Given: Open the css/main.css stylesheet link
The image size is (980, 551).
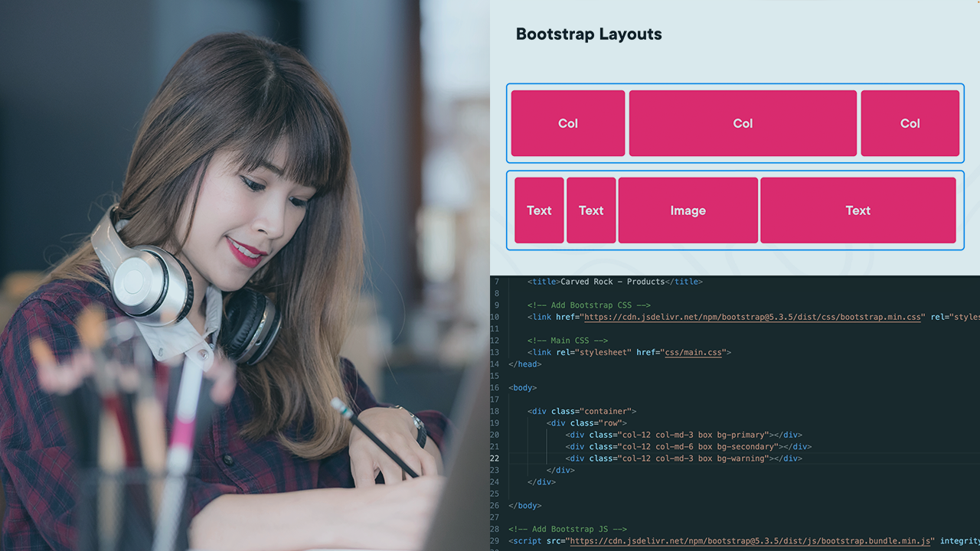Looking at the screenshot, I should [693, 353].
